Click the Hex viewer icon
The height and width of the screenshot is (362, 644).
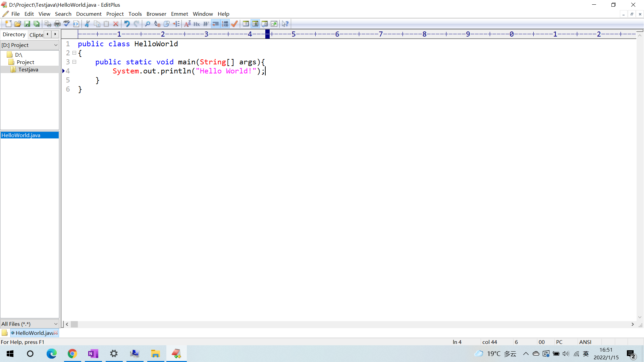tap(197, 24)
